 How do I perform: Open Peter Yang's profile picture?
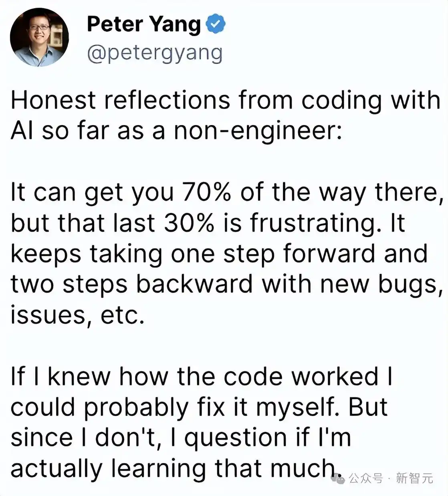[x=39, y=37]
